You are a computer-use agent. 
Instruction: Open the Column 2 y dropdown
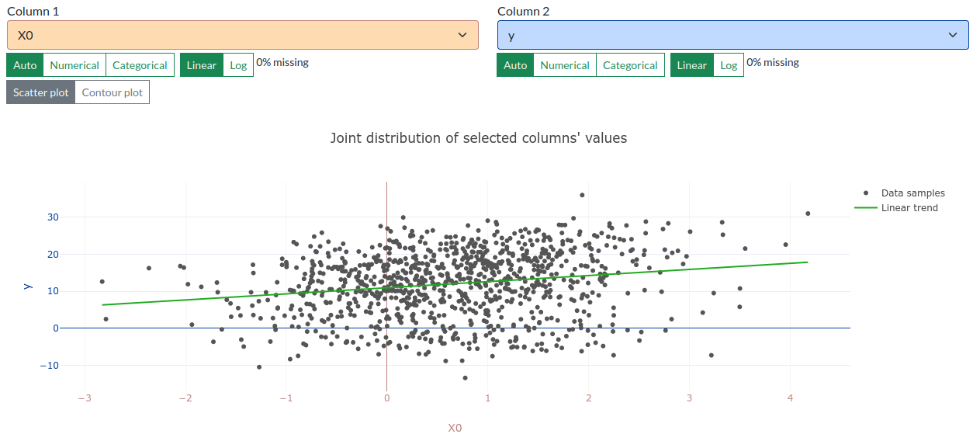point(733,35)
